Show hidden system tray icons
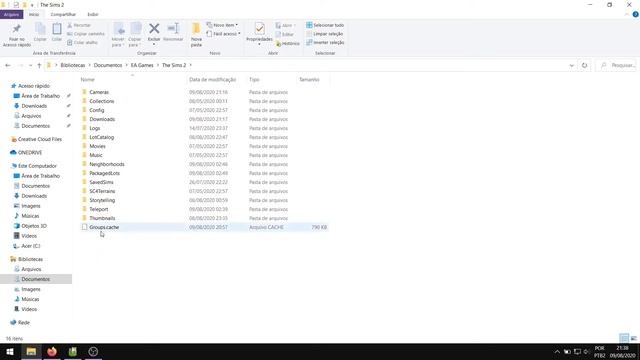The width and height of the screenshot is (640, 360). click(x=557, y=351)
